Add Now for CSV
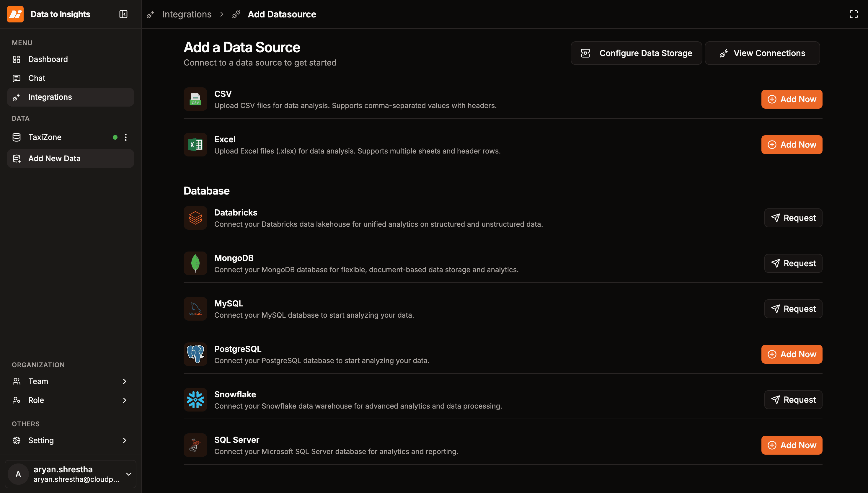Screen dimensions: 868x493 tap(792, 99)
